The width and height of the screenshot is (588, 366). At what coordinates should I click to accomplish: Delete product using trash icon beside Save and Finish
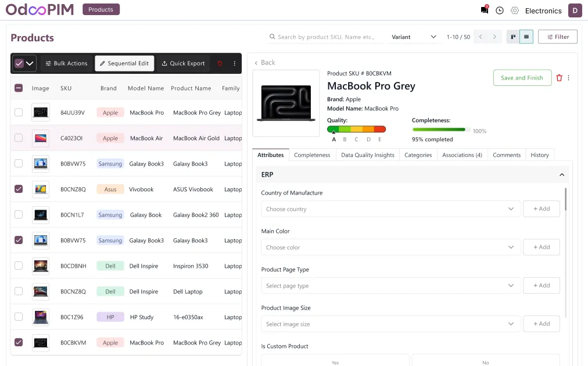click(x=559, y=78)
